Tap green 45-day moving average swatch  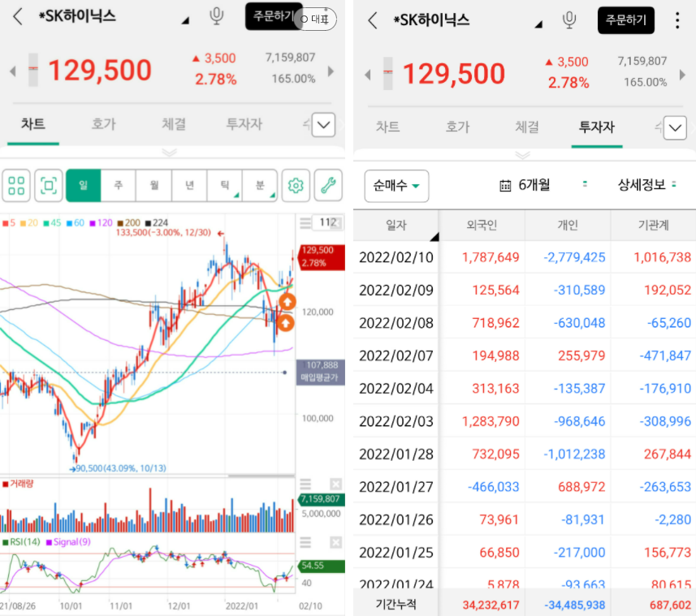(x=46, y=223)
